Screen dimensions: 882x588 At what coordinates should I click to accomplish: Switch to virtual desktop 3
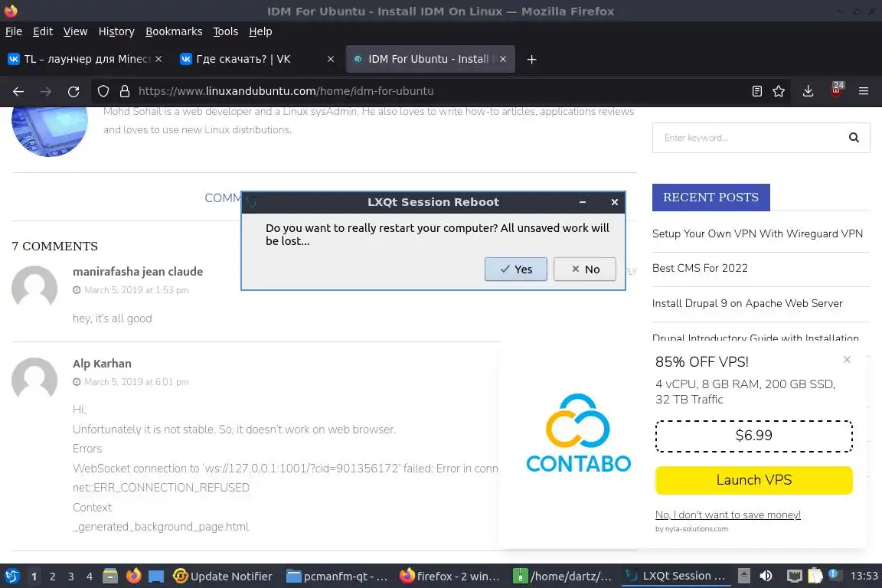pyautogui.click(x=71, y=577)
